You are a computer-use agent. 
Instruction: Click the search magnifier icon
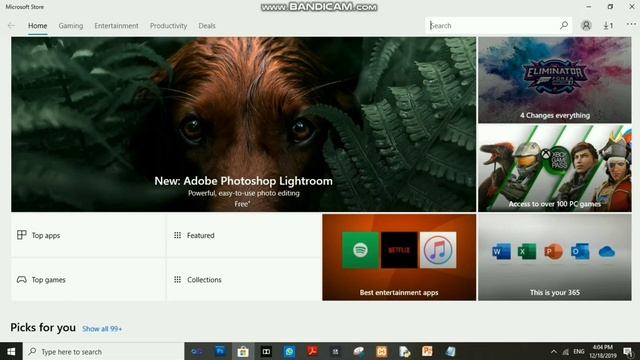coord(564,25)
